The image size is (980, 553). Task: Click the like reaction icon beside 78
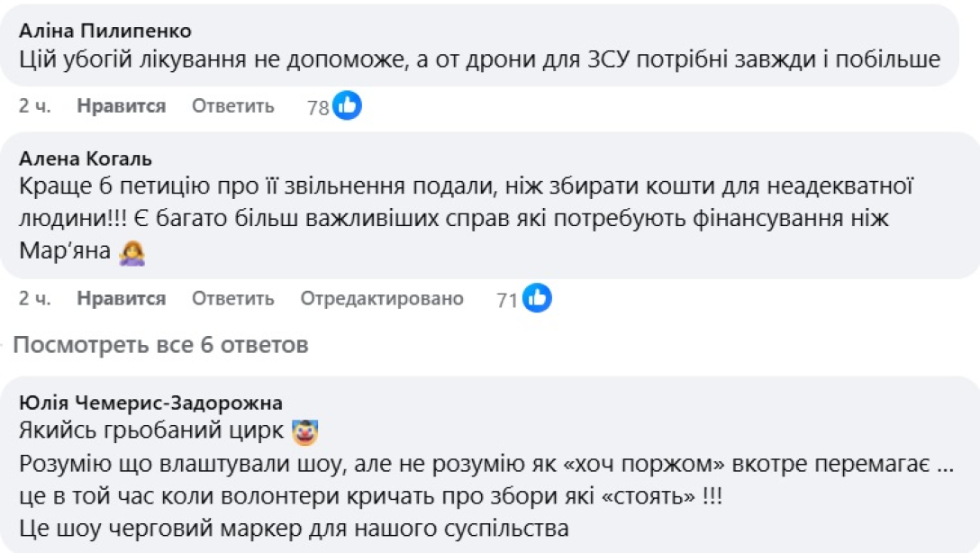(x=347, y=105)
